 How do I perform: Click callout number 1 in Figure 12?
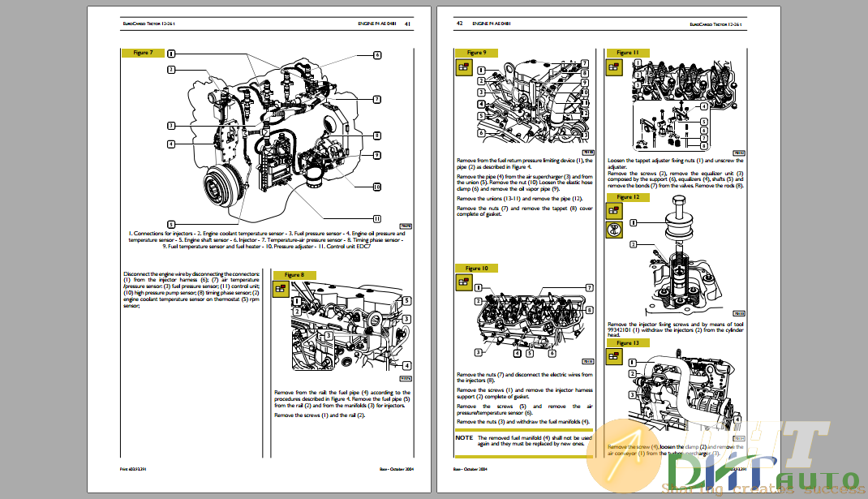(634, 222)
